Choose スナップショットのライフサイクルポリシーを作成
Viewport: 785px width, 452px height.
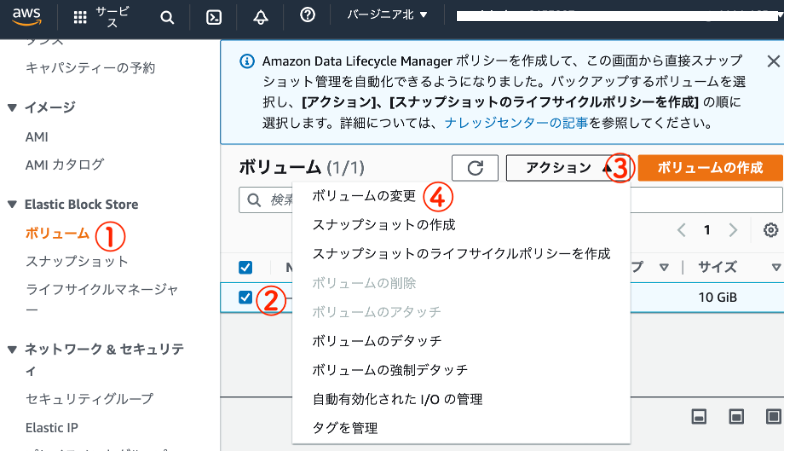tap(461, 254)
